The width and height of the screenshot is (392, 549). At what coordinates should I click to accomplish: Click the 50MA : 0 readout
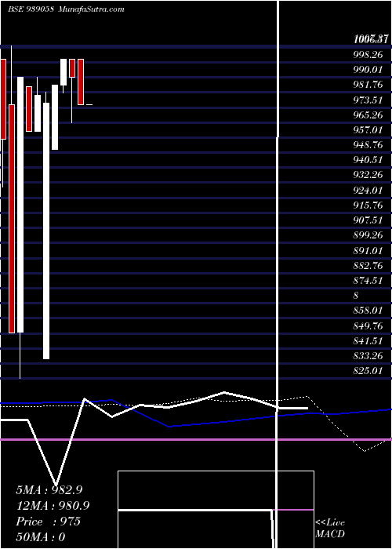pos(41,537)
